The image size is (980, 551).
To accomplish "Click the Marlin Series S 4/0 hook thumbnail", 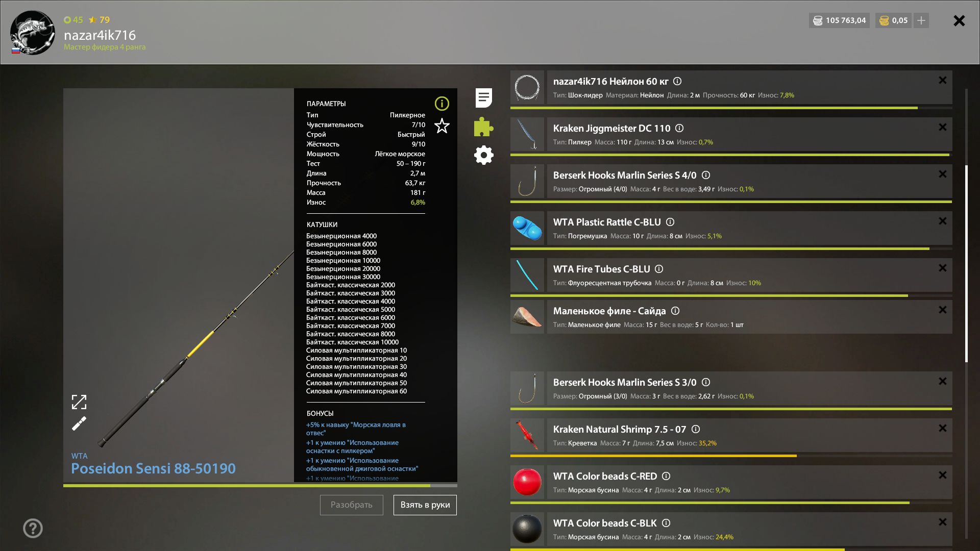I will coord(527,181).
